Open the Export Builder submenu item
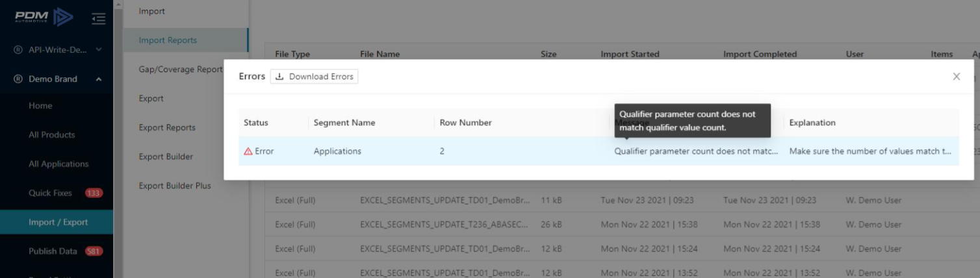 click(165, 157)
